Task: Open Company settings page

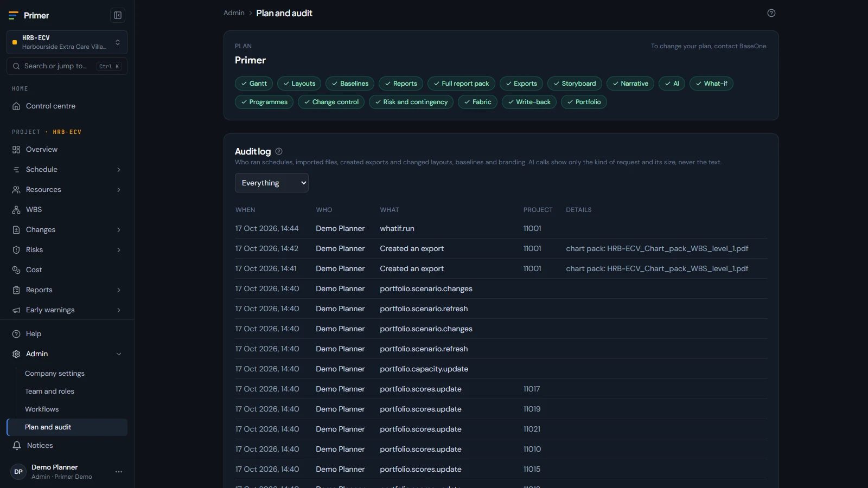Action: (55, 374)
